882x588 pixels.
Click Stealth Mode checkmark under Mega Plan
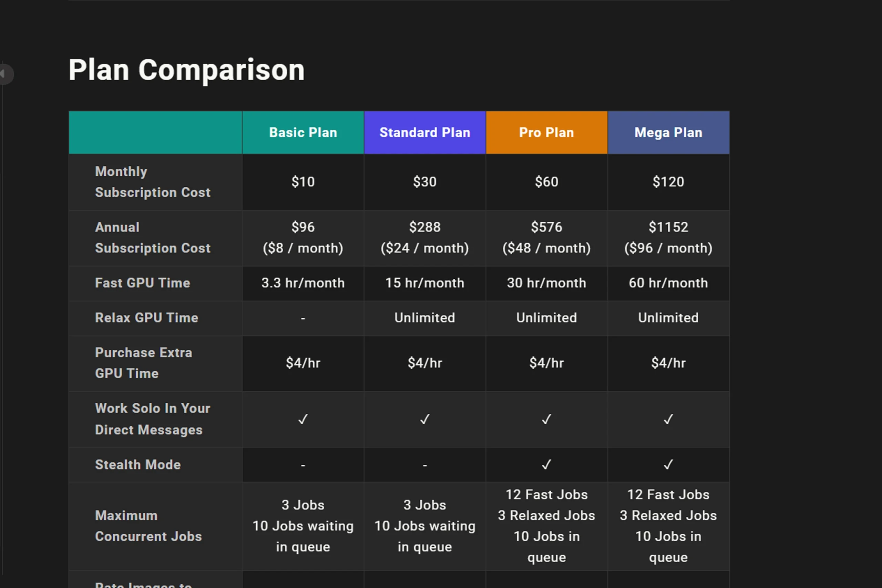click(x=669, y=465)
